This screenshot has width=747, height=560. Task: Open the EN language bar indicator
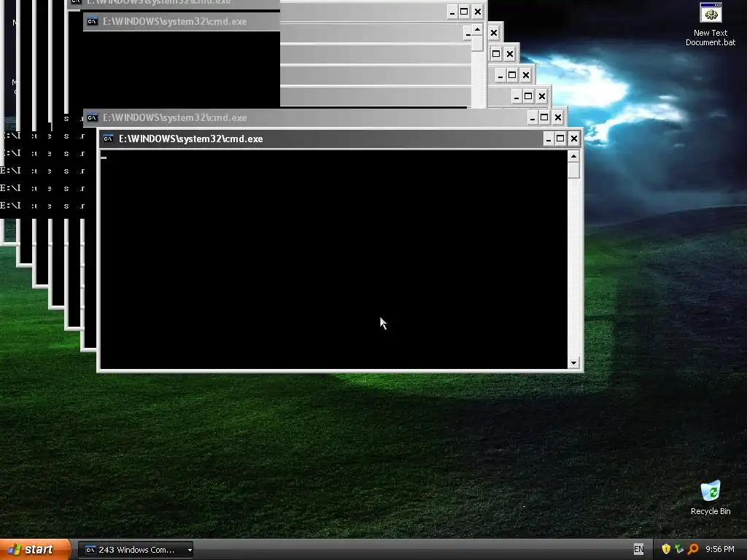638,550
